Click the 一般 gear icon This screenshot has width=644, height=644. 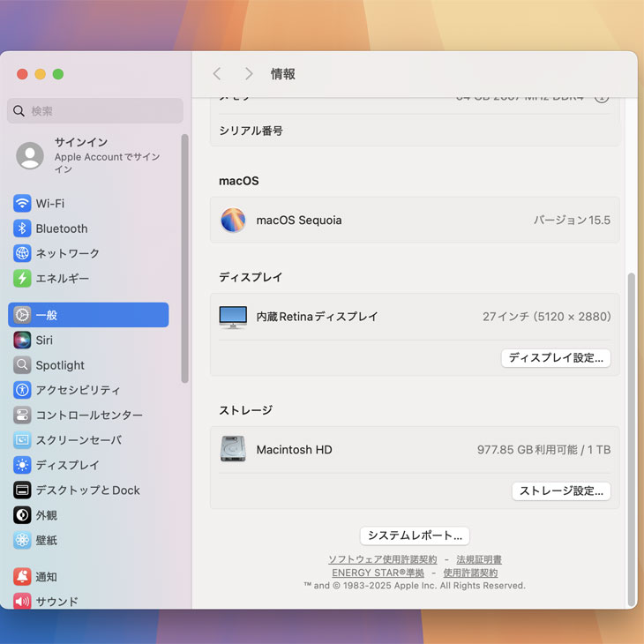22,315
